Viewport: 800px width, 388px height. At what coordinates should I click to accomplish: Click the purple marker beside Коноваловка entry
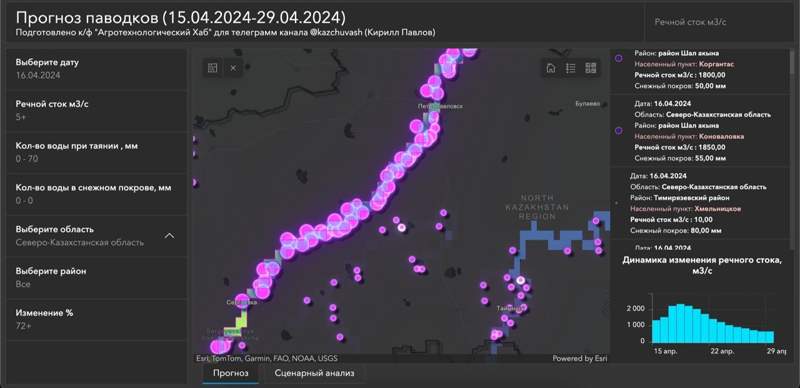click(x=619, y=131)
